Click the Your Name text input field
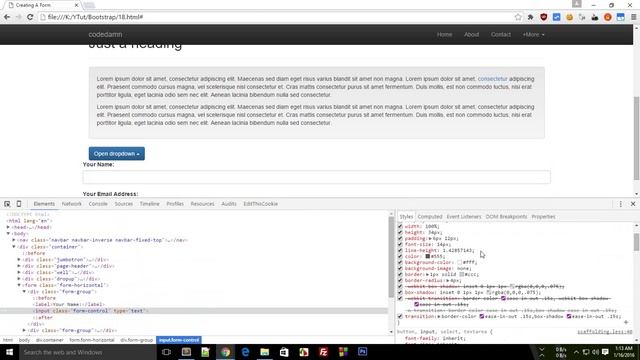 [x=317, y=177]
